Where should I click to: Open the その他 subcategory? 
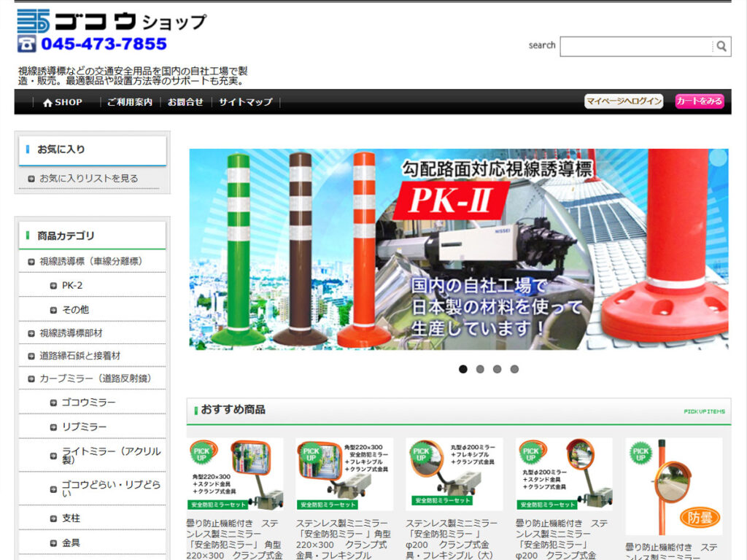[75, 309]
